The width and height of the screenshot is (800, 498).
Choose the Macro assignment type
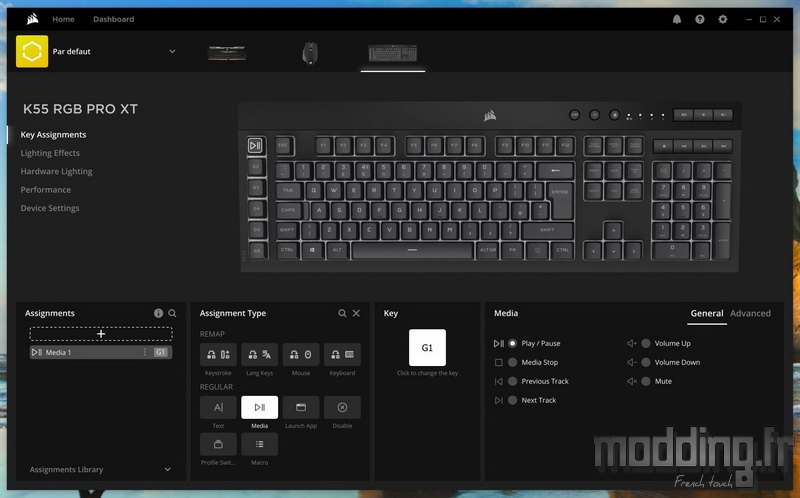[259, 444]
